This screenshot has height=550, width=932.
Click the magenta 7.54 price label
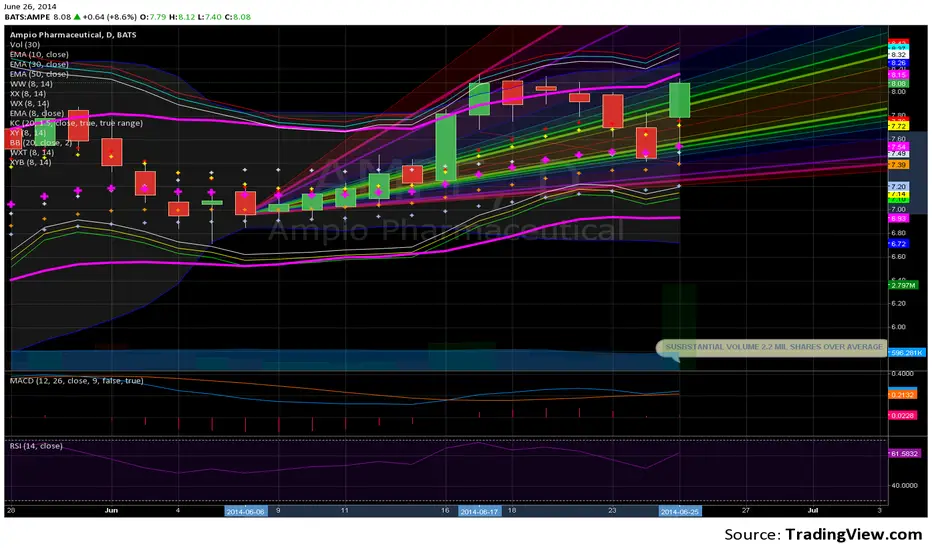(898, 146)
